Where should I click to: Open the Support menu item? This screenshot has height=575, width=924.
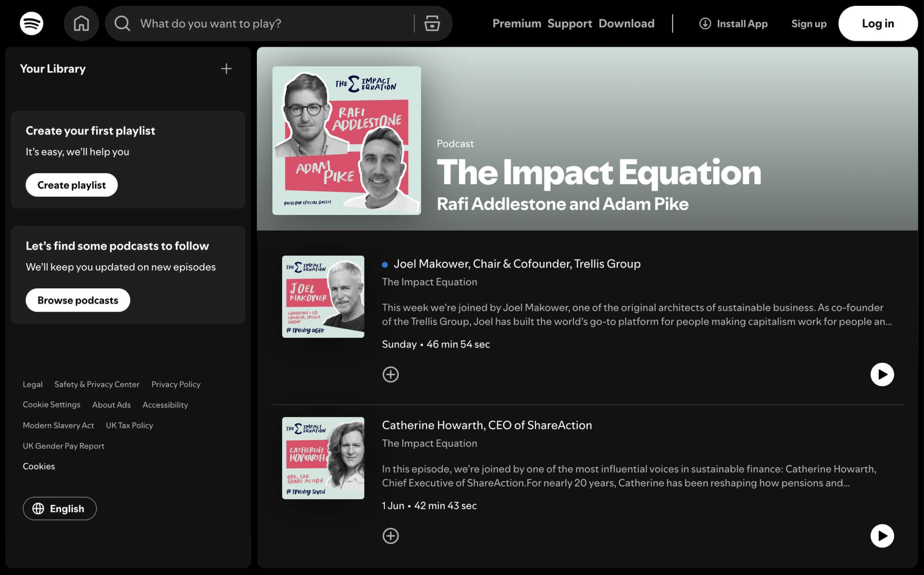click(x=569, y=24)
